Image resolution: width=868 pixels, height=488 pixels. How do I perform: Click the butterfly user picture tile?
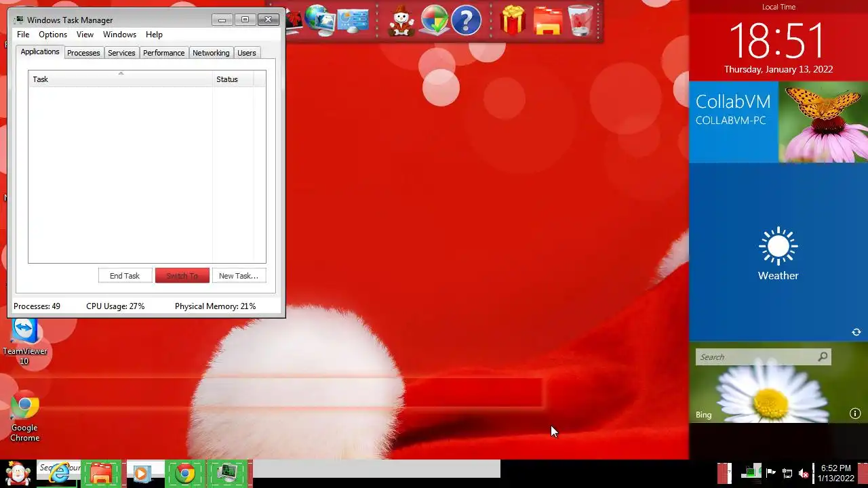pos(823,122)
